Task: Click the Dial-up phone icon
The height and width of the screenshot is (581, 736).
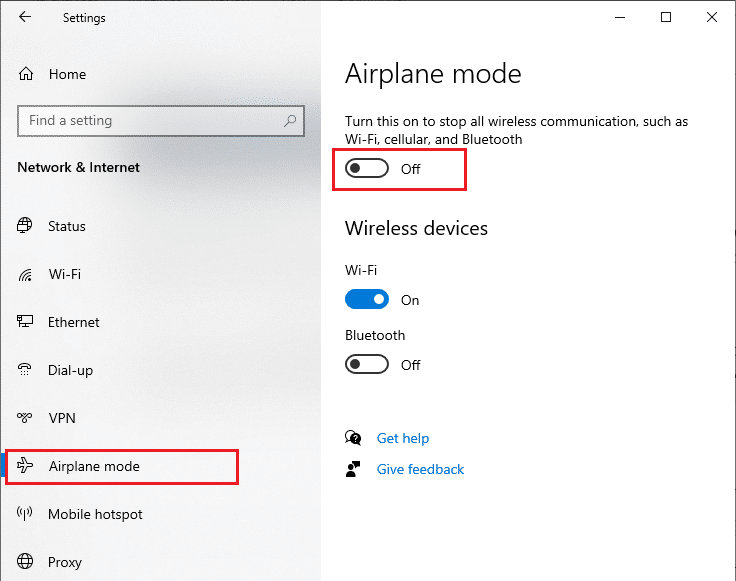Action: [x=24, y=370]
